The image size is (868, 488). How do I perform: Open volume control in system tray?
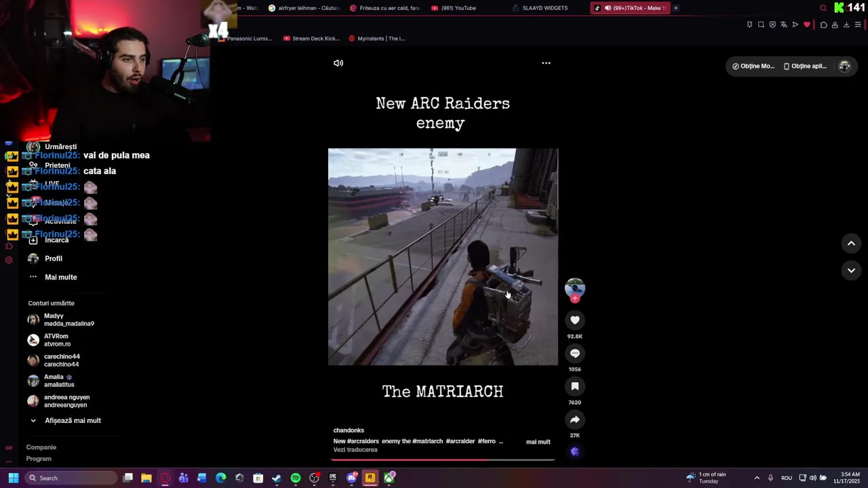coord(812,478)
